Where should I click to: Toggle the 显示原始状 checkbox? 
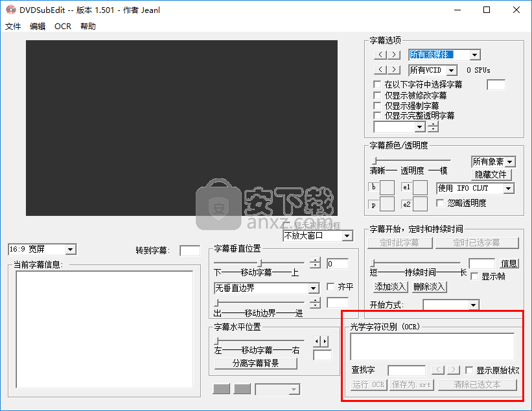tap(469, 370)
